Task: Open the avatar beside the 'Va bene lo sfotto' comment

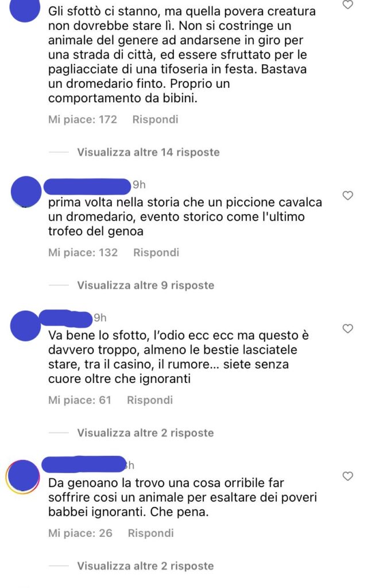Action: pyautogui.click(x=25, y=326)
